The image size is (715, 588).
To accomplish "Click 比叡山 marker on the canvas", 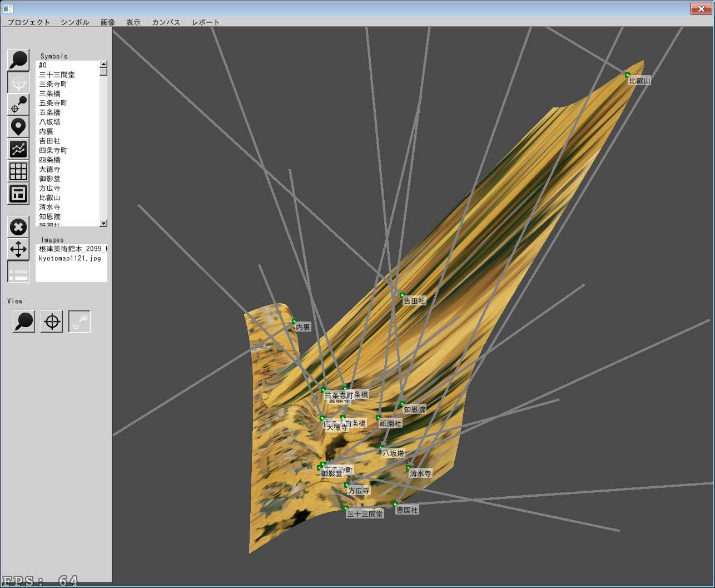I will (628, 75).
